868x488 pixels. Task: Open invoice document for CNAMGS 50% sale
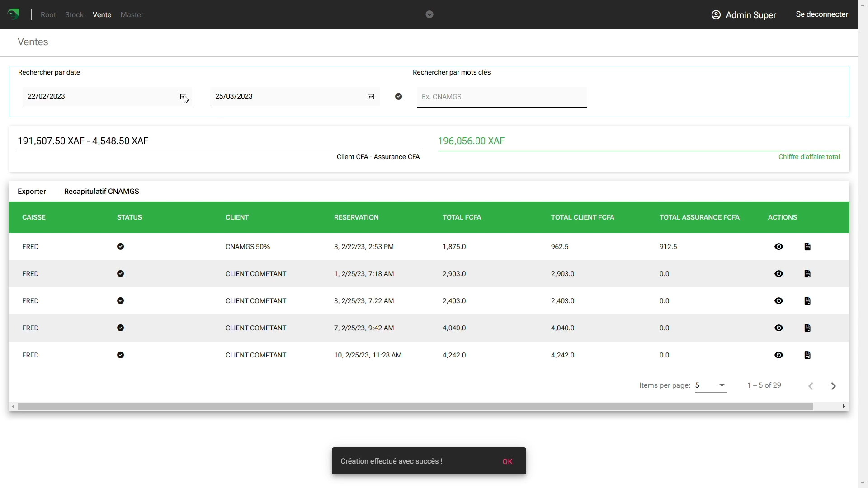807,247
